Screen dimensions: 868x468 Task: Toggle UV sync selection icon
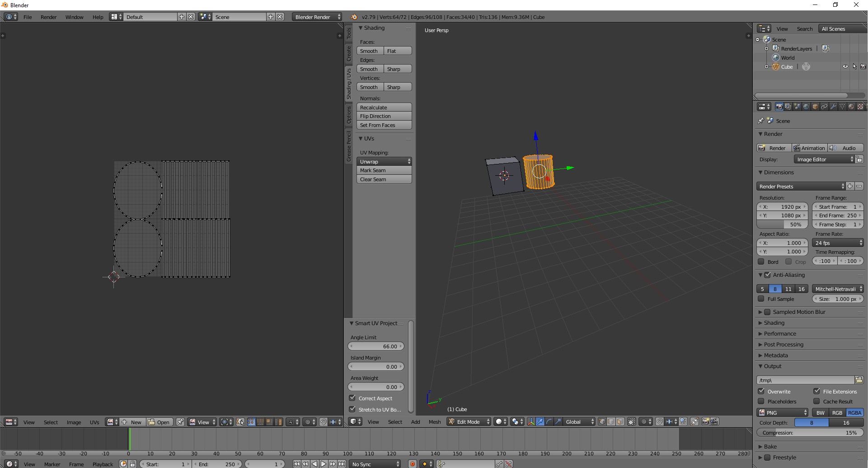coord(240,422)
